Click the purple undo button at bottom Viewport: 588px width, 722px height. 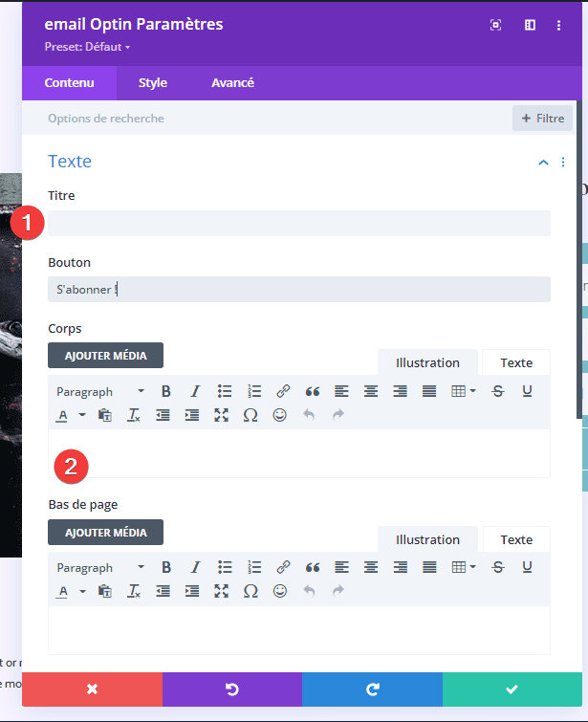(x=232, y=689)
